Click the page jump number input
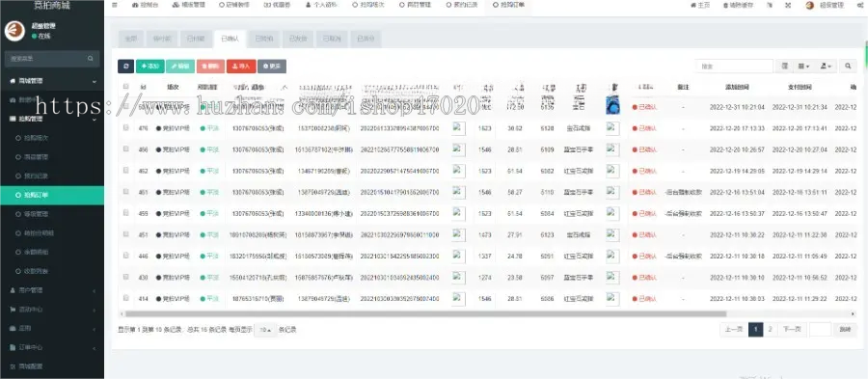 (821, 330)
